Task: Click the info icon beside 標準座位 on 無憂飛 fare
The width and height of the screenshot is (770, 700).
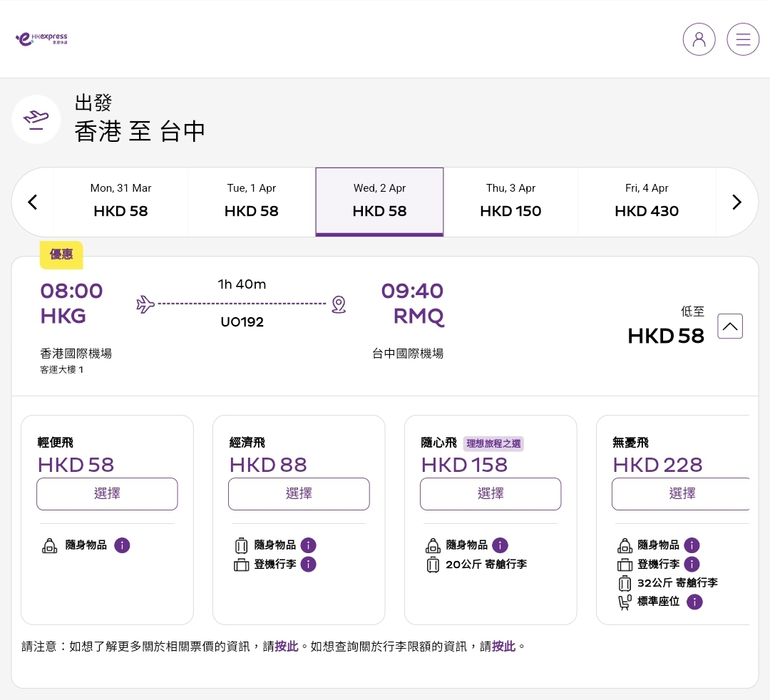Action: tap(694, 602)
